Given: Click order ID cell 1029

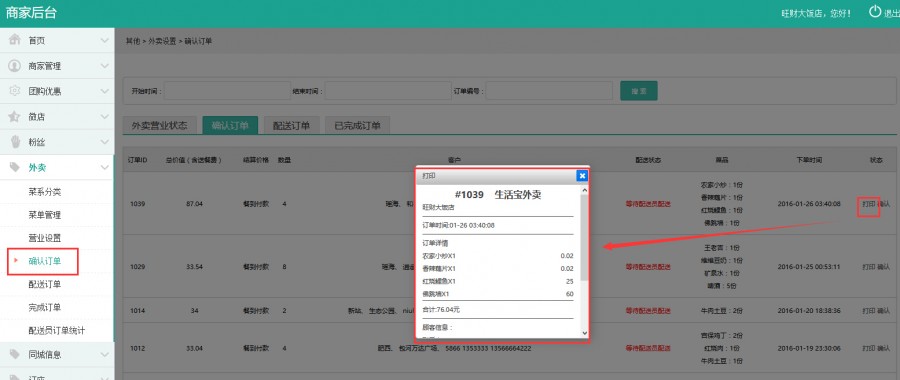Looking at the screenshot, I should pos(137,266).
